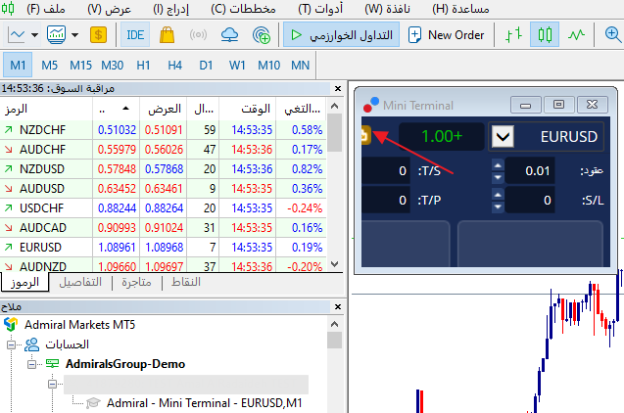Screen dimensions: 624x413
Task: Open the Market shopping bag icon
Action: 167,35
